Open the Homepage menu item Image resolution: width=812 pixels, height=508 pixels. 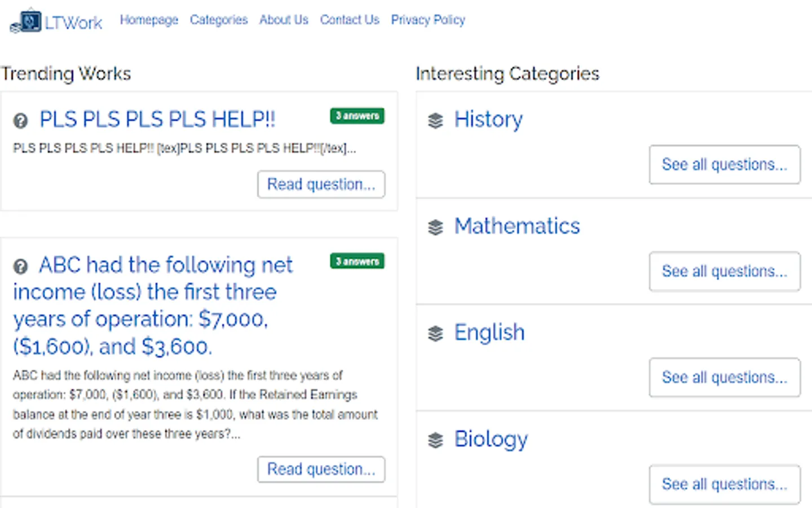pos(149,20)
